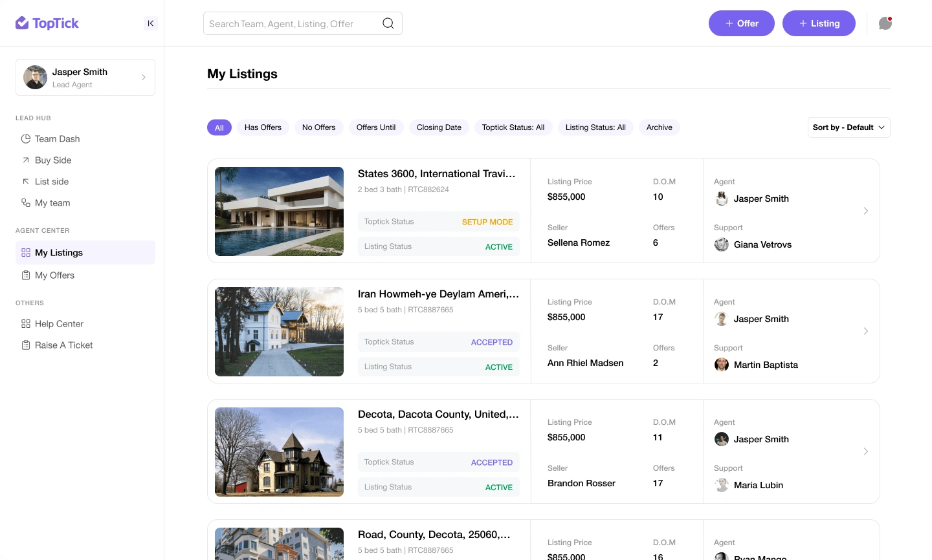The width and height of the screenshot is (932, 560).
Task: Click the ID text RTC882624
Action: pyautogui.click(x=428, y=189)
